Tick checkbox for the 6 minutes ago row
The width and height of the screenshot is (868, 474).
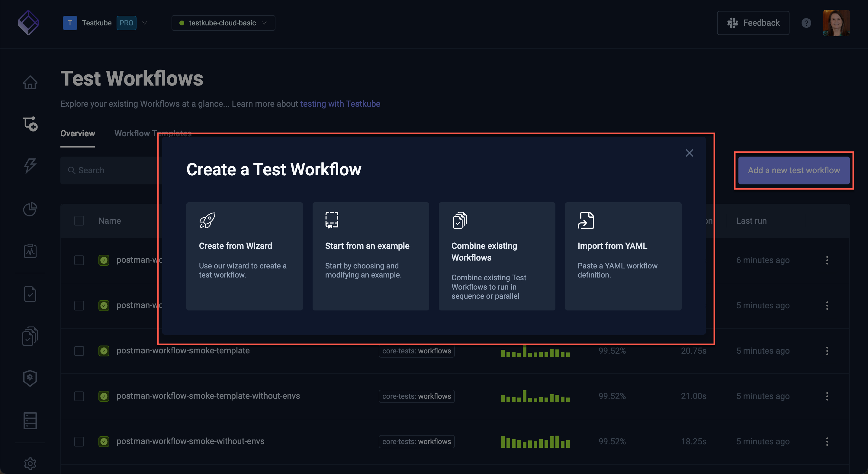(x=79, y=260)
